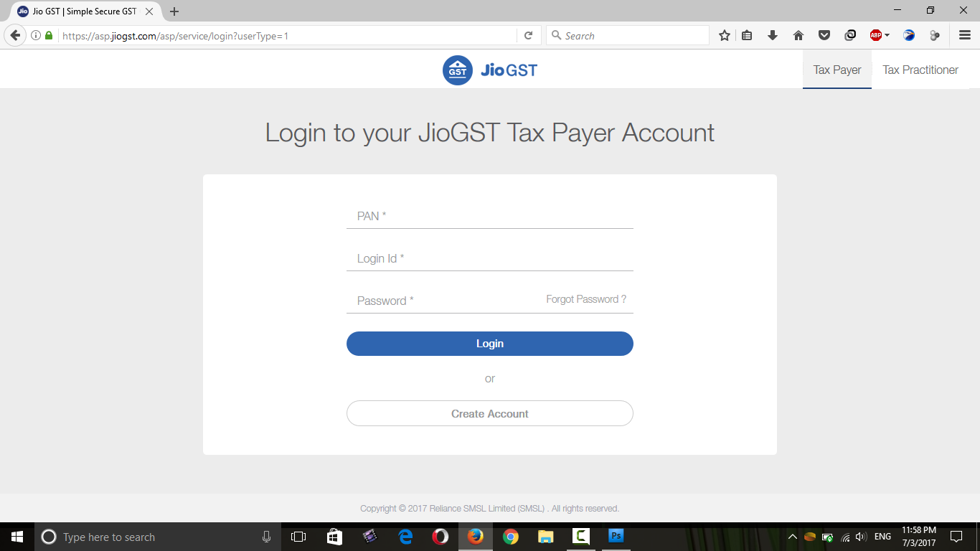
Task: Open Task View on taskbar
Action: coord(298,537)
